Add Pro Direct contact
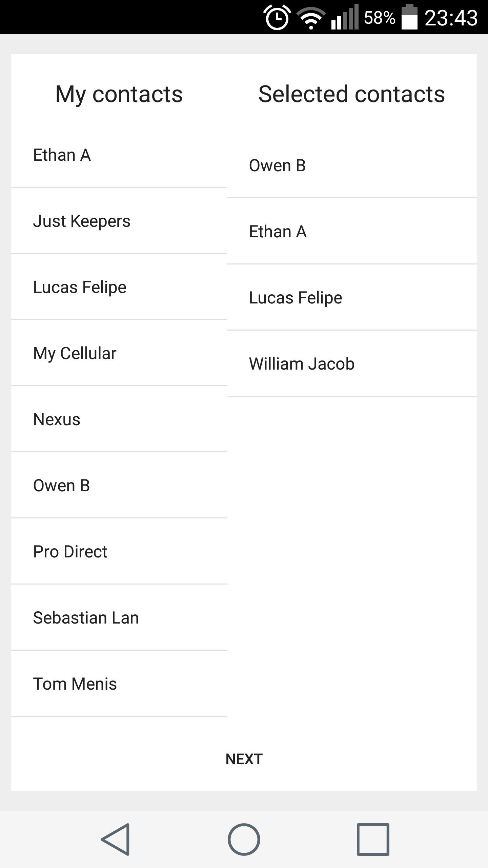 [119, 552]
